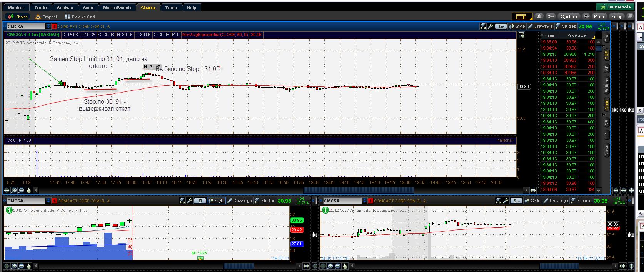Click the green info icon on 5m chart
The image size is (644, 272).
[x=325, y=210]
